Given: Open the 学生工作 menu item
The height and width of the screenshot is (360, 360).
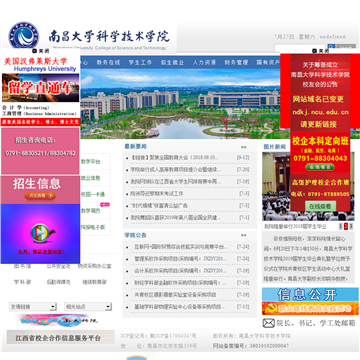Looking at the screenshot, I should pos(140,62).
